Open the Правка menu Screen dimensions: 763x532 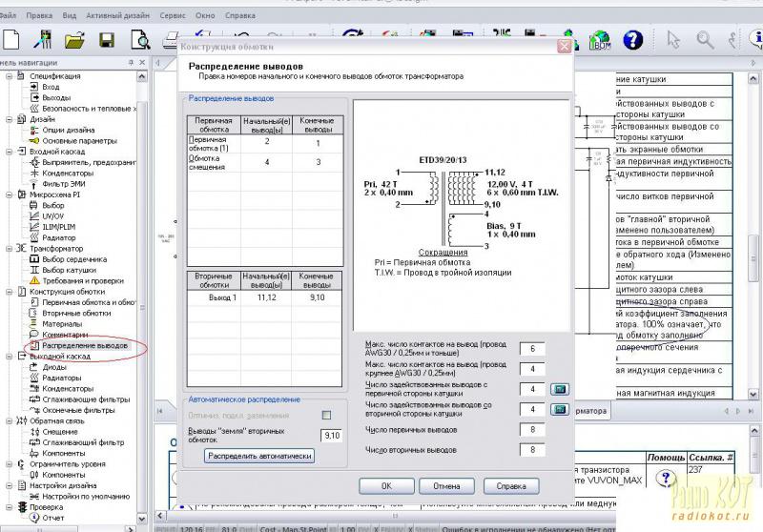(x=39, y=15)
